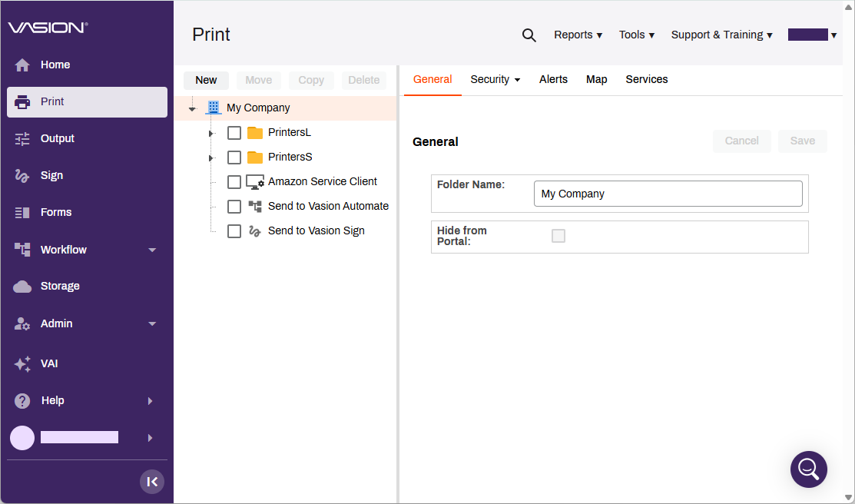Click the user avatar circle
Image resolution: width=855 pixels, height=504 pixels.
[x=22, y=438]
